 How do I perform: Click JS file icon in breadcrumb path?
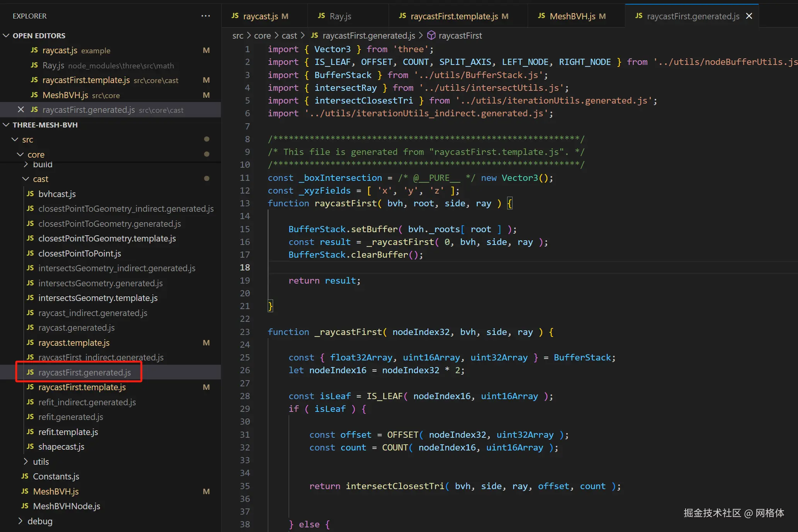coord(314,36)
